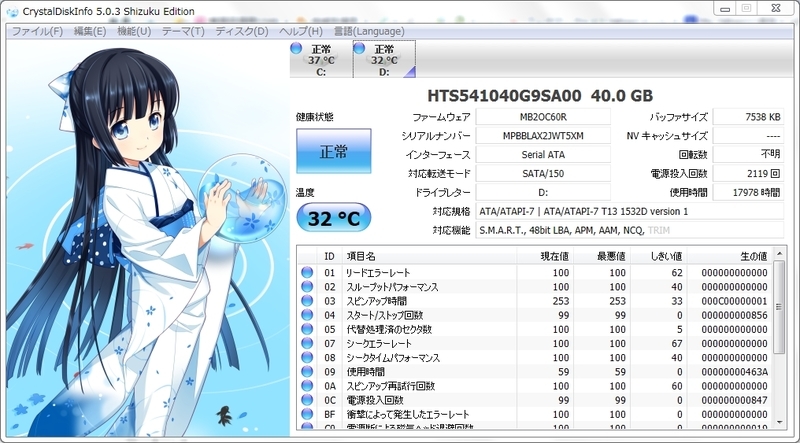800x443 pixels.
Task: Click the buffer size field 7538 KB
Action: [748, 117]
